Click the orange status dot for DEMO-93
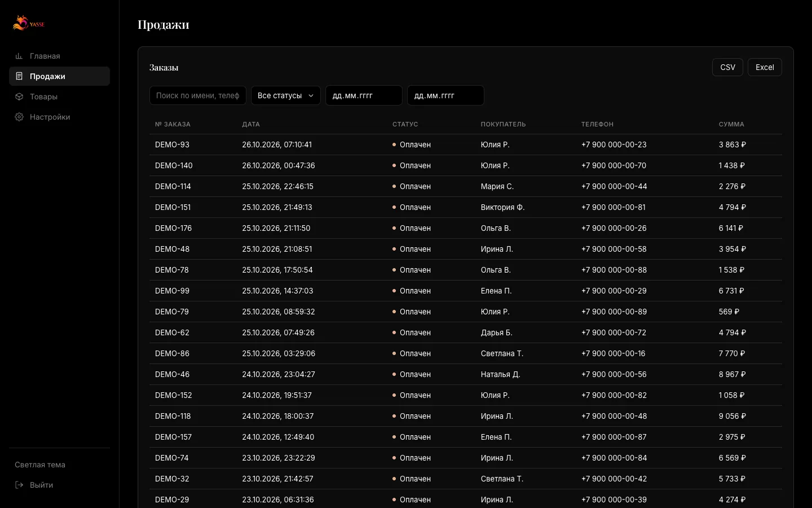Viewport: 812px width, 508px height. click(x=394, y=144)
